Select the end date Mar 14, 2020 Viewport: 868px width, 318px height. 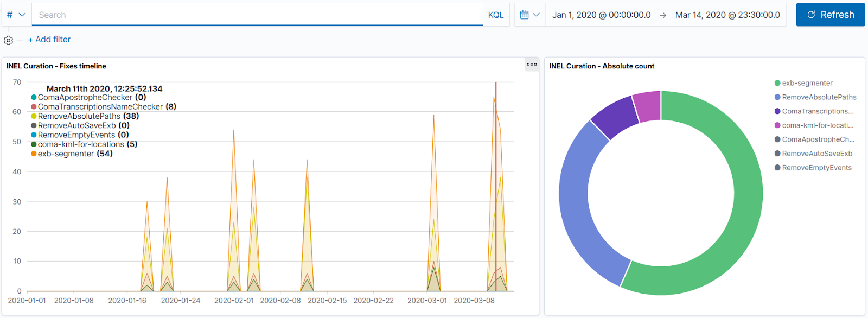coord(727,15)
